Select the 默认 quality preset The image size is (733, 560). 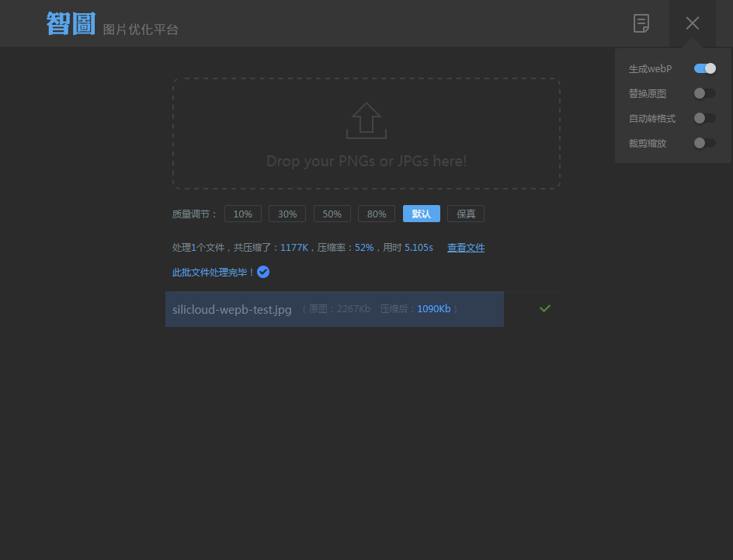point(422,214)
